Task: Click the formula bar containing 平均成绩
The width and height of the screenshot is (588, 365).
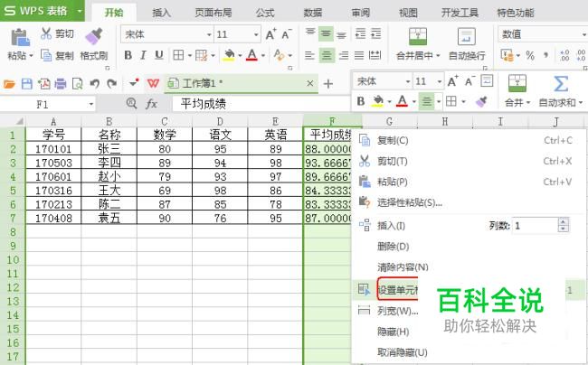Action: point(261,104)
